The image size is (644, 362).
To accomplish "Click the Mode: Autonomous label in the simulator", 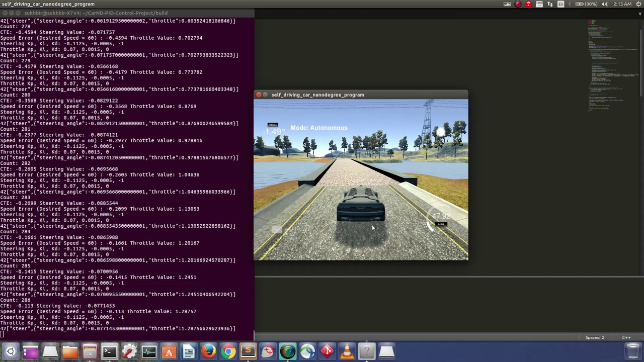I will 318,128.
